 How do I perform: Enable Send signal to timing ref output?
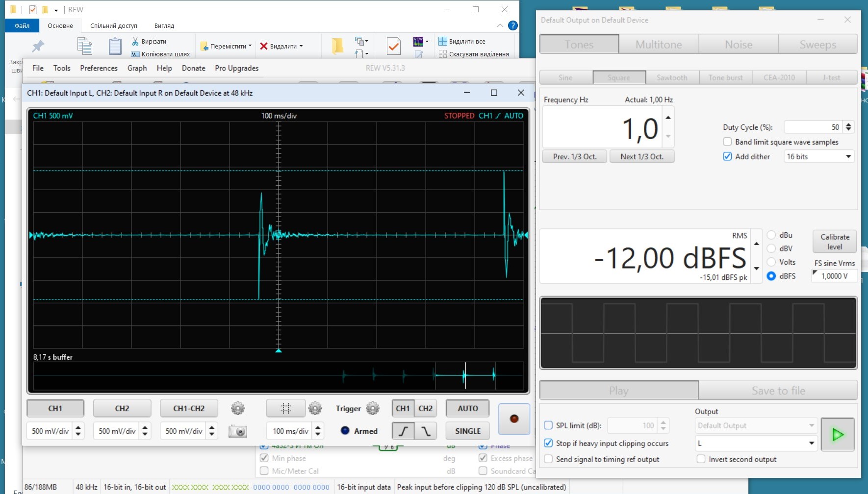pyautogui.click(x=549, y=459)
